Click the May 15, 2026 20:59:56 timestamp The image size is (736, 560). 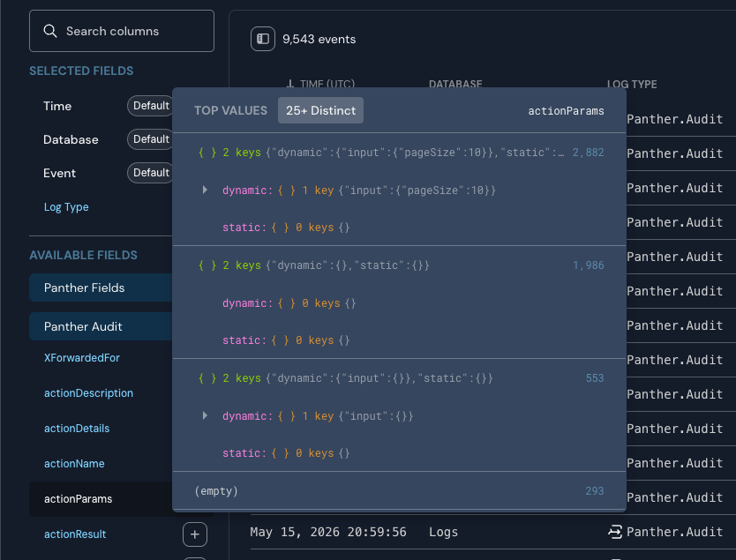pyautogui.click(x=328, y=532)
